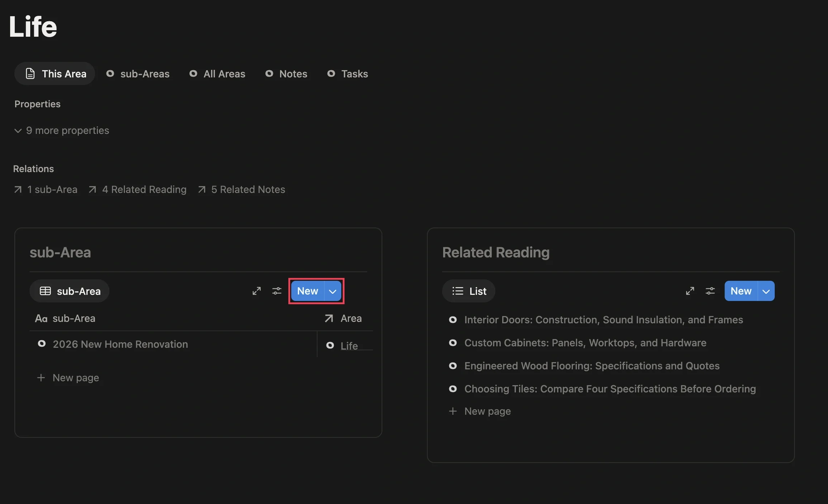Click the page icon beside 2026 New Home Renovation
Viewport: 828px width, 504px height.
(x=42, y=344)
